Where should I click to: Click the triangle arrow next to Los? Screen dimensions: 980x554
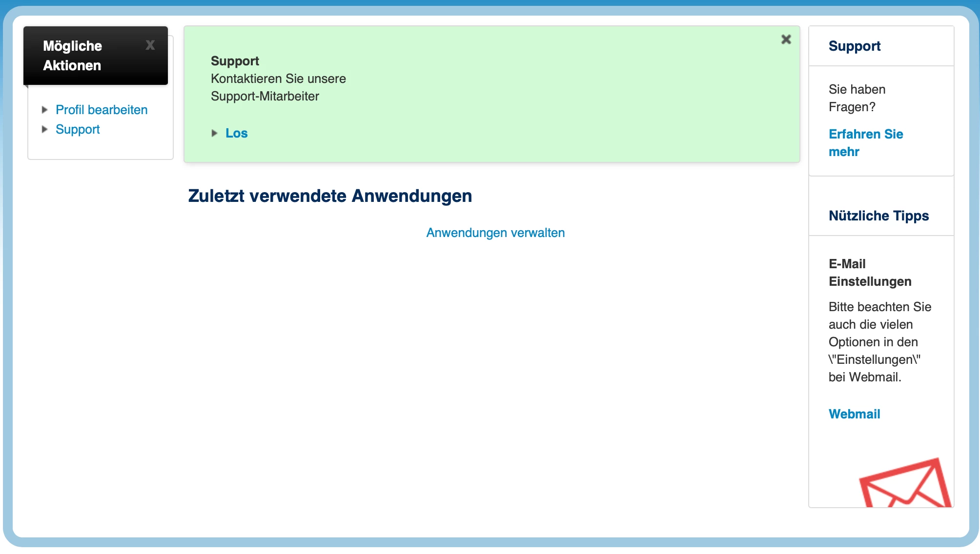click(214, 133)
